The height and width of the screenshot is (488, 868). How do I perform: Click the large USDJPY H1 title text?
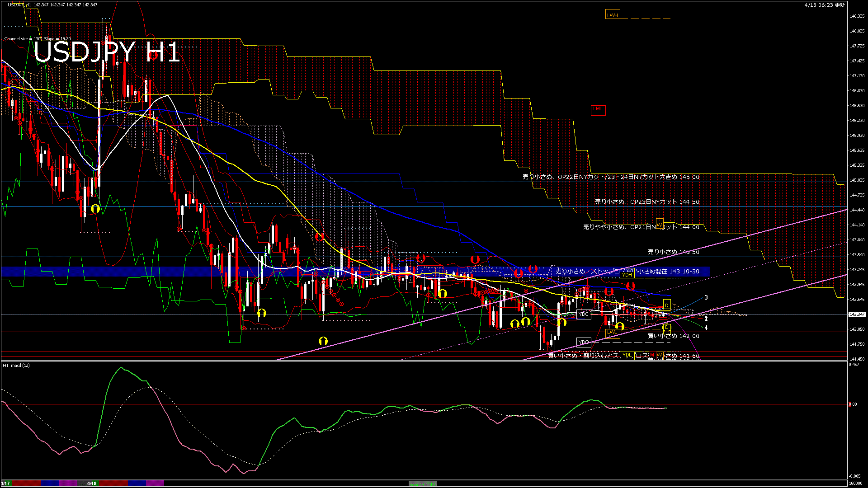click(107, 52)
